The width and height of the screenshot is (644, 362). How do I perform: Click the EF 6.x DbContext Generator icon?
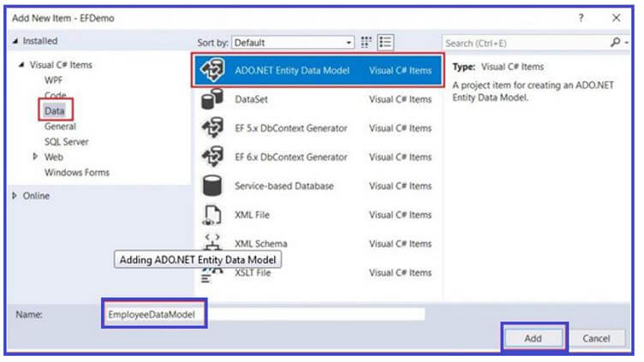coord(212,157)
